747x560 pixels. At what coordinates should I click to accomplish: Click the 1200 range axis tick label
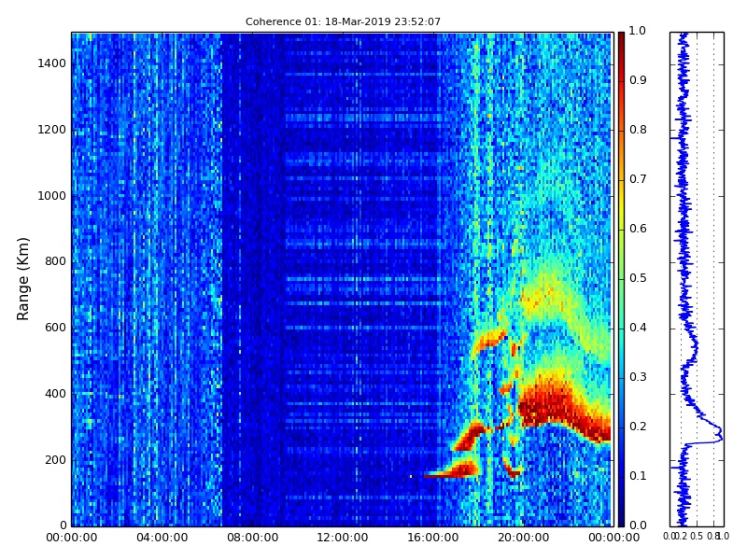click(x=52, y=130)
